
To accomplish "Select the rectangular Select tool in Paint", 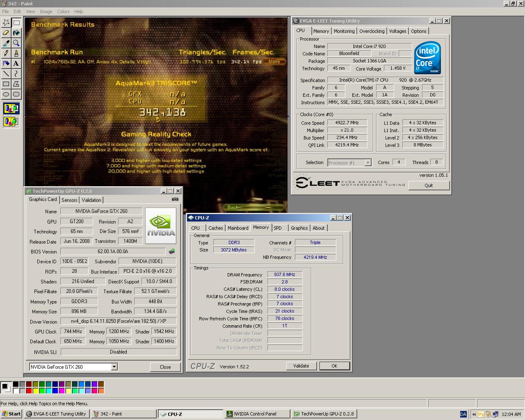I will 16,23.
